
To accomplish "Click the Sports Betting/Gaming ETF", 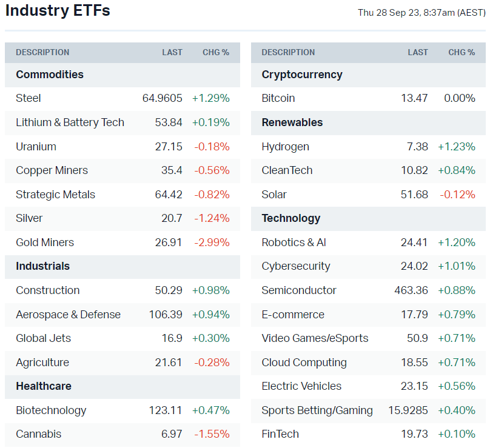I will [317, 410].
